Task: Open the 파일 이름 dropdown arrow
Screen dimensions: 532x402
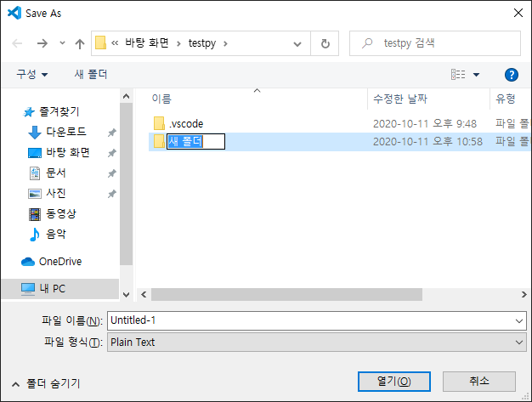Action: tap(519, 320)
